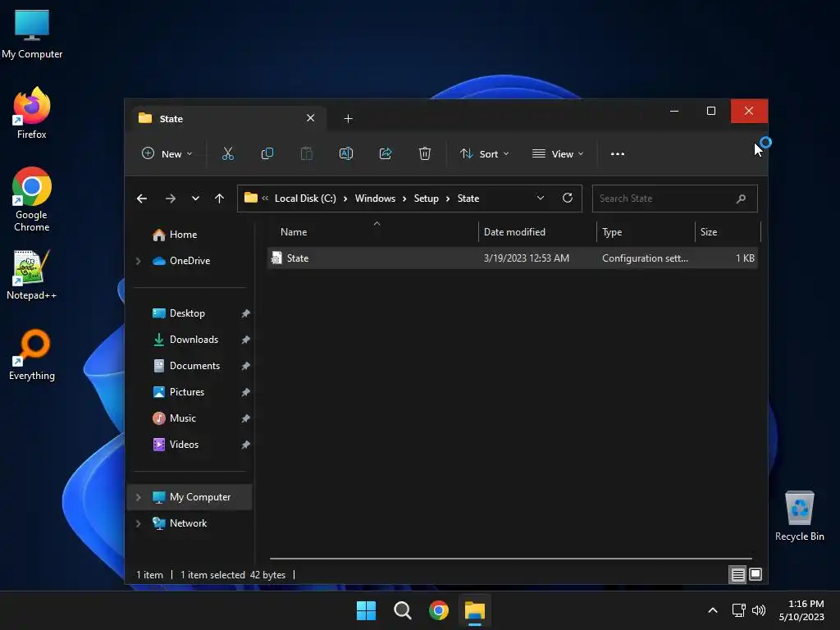Screen dimensions: 840x630
Task: Open the Sort dropdown menu
Action: 484,153
